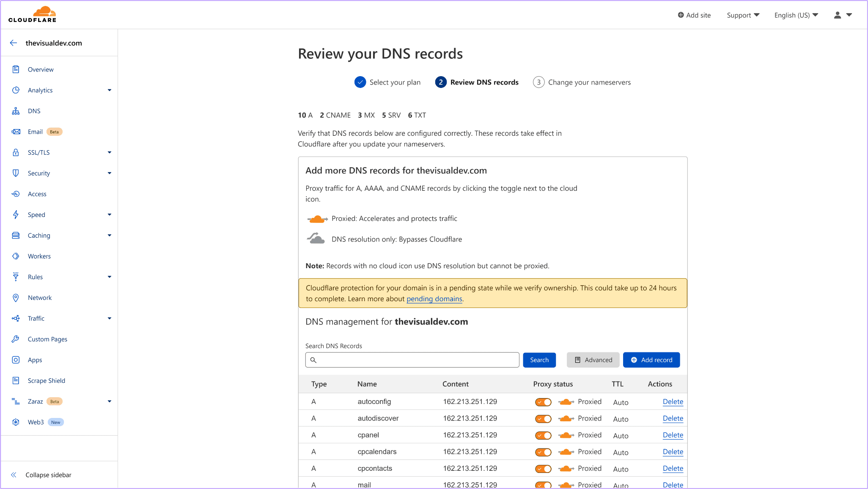The height and width of the screenshot is (489, 868).
Task: Toggle proxy status for cpcalendars record
Action: pos(543,452)
